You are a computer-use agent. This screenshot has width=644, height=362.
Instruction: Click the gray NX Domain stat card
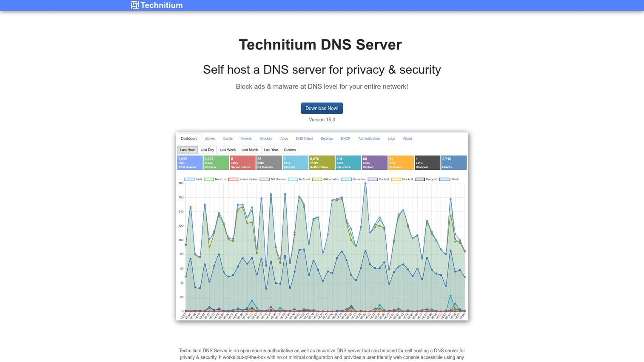click(269, 162)
